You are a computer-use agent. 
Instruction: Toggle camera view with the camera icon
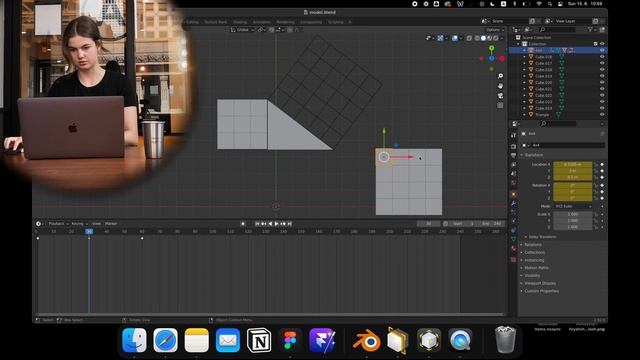coord(500,96)
